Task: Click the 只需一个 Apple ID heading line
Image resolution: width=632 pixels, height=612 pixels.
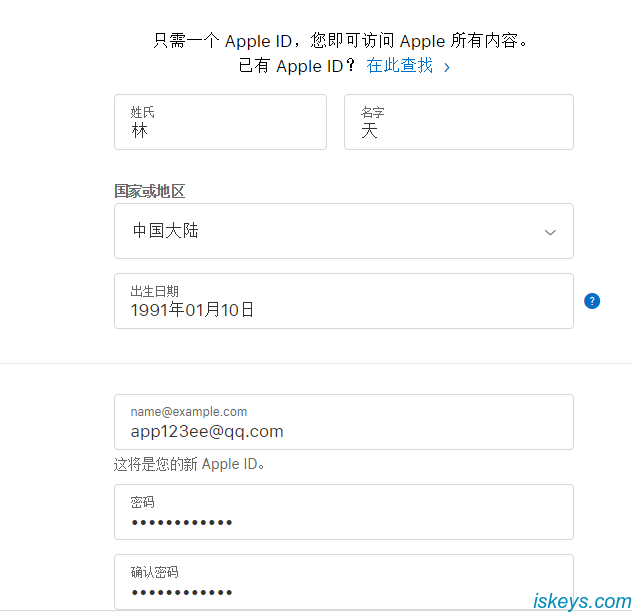Action: click(341, 41)
